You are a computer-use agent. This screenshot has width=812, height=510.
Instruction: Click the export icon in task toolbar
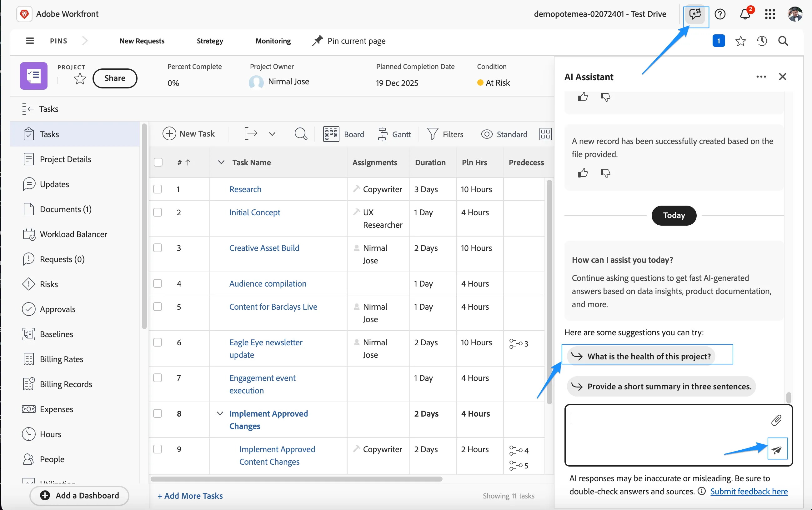[x=251, y=133]
